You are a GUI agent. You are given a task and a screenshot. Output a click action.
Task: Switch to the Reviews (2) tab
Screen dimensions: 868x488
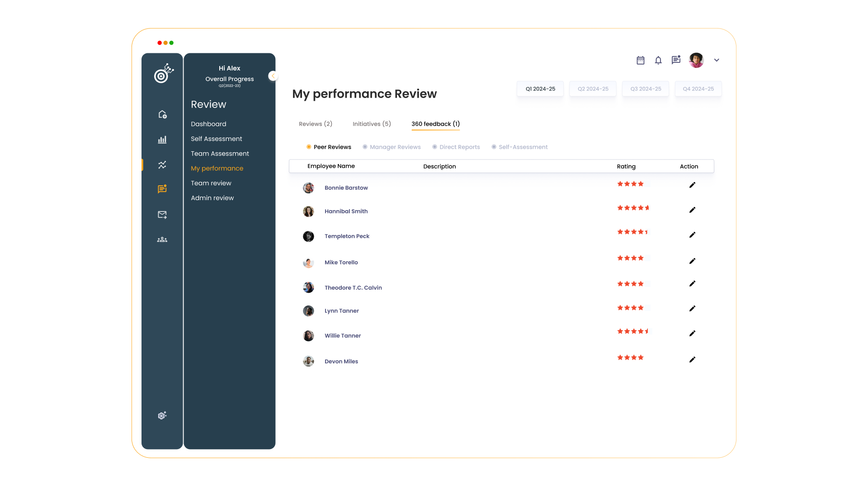[316, 124]
